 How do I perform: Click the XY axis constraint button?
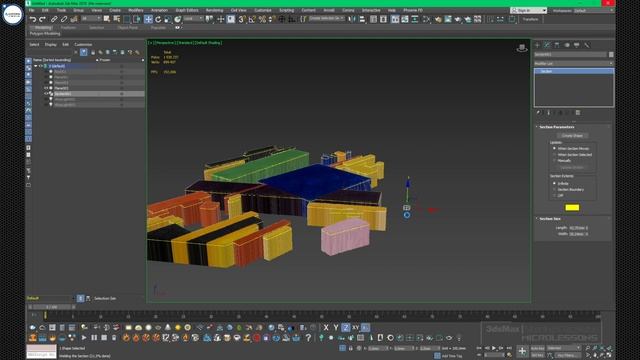[356, 327]
